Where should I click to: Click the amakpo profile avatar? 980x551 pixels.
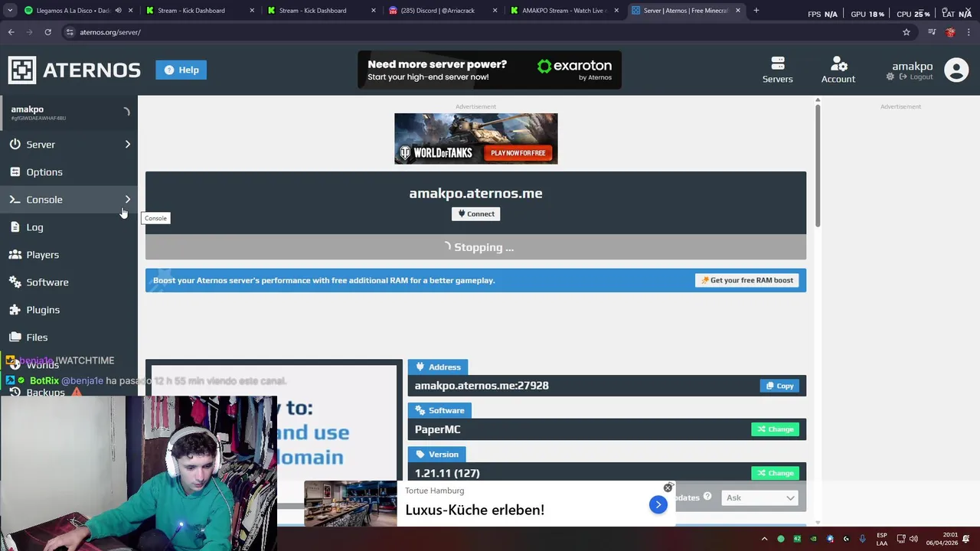[956, 70]
